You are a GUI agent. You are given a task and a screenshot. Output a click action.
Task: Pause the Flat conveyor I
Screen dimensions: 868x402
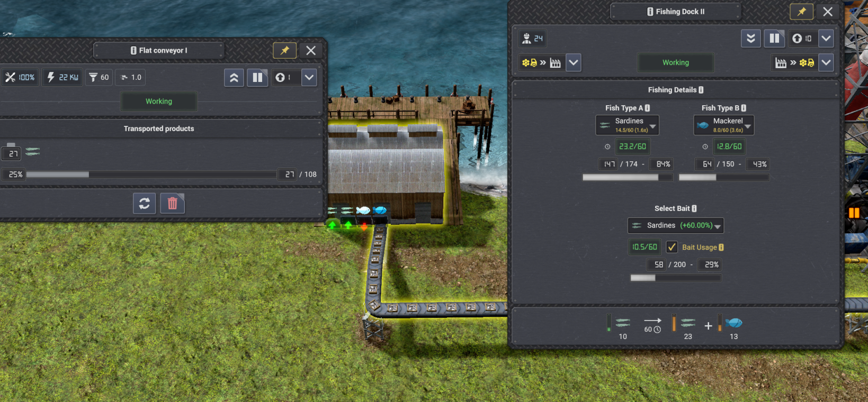point(257,78)
